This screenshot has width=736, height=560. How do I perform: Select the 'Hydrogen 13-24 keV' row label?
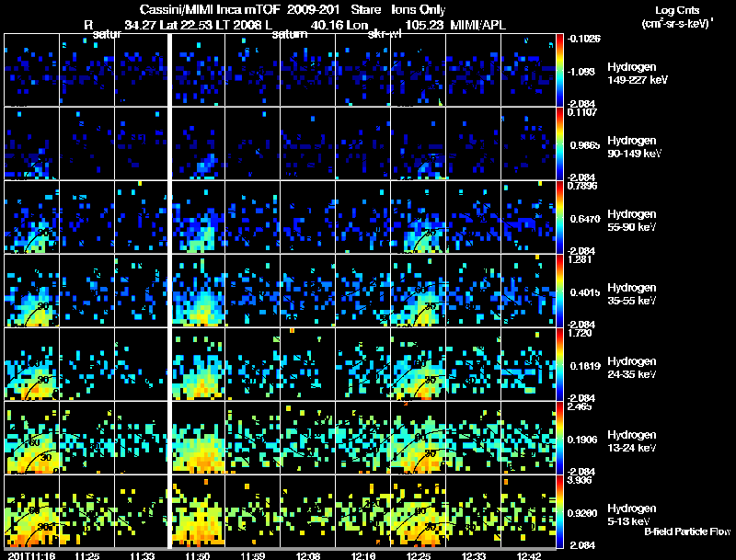tap(632, 441)
